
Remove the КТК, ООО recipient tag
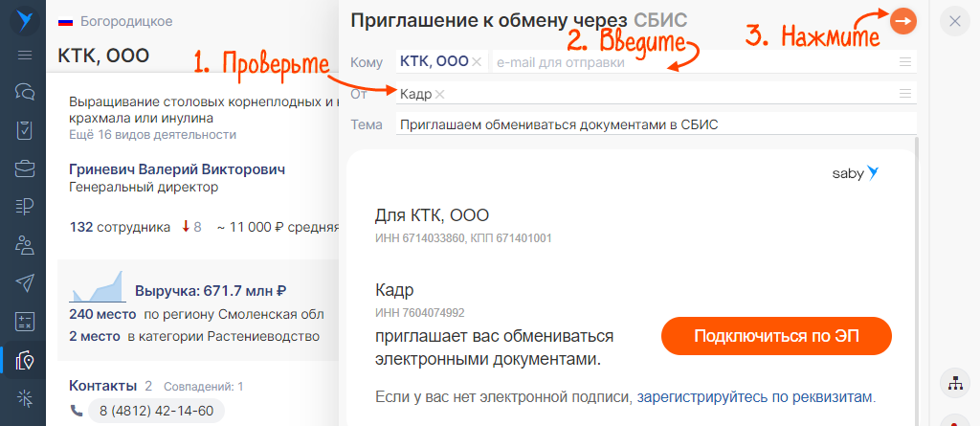pyautogui.click(x=477, y=62)
